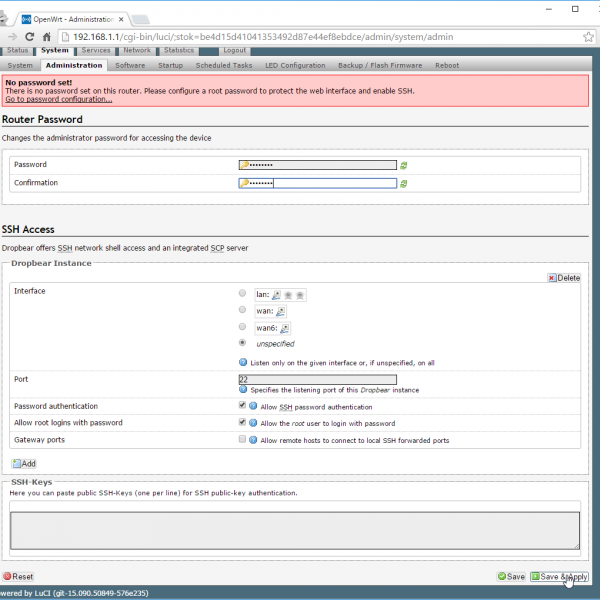Open the Network menu

click(137, 50)
